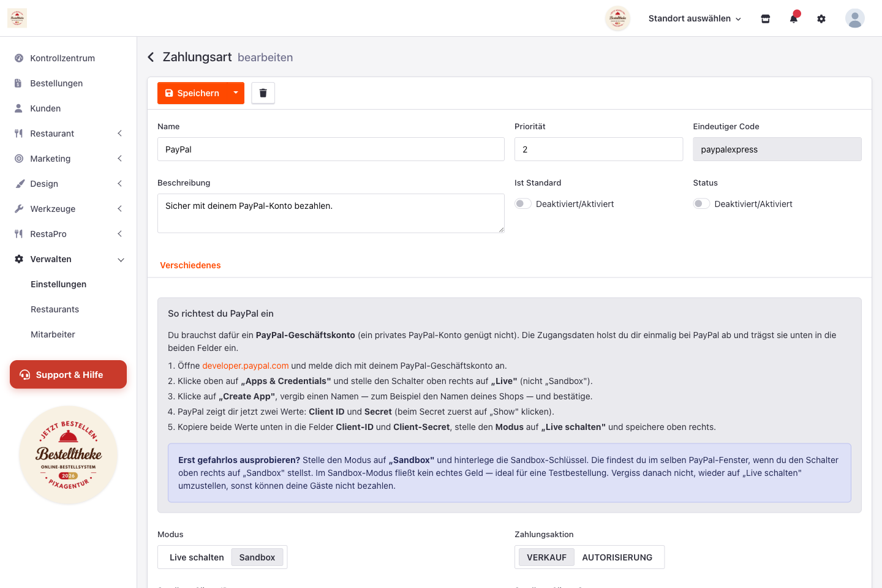Expand the Werkzeuge submenu chevron
This screenshot has width=882, height=588.
120,209
